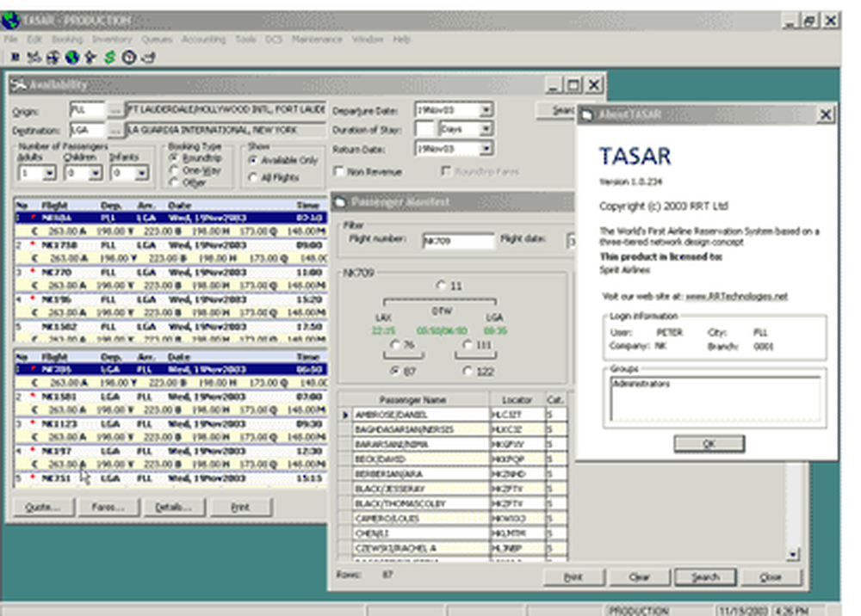Click OK in the About TASAR dialog

pos(709,444)
